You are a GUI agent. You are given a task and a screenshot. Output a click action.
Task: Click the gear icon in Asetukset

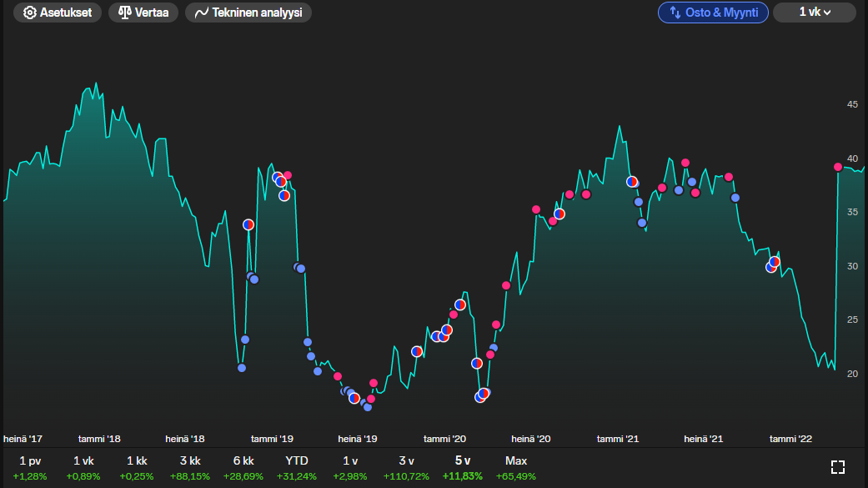[x=30, y=13]
